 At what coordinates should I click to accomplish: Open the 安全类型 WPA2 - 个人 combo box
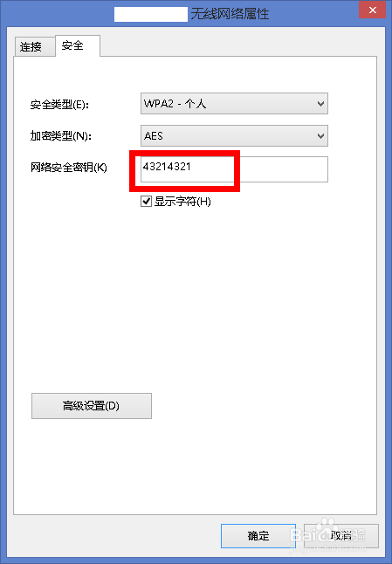pyautogui.click(x=234, y=104)
